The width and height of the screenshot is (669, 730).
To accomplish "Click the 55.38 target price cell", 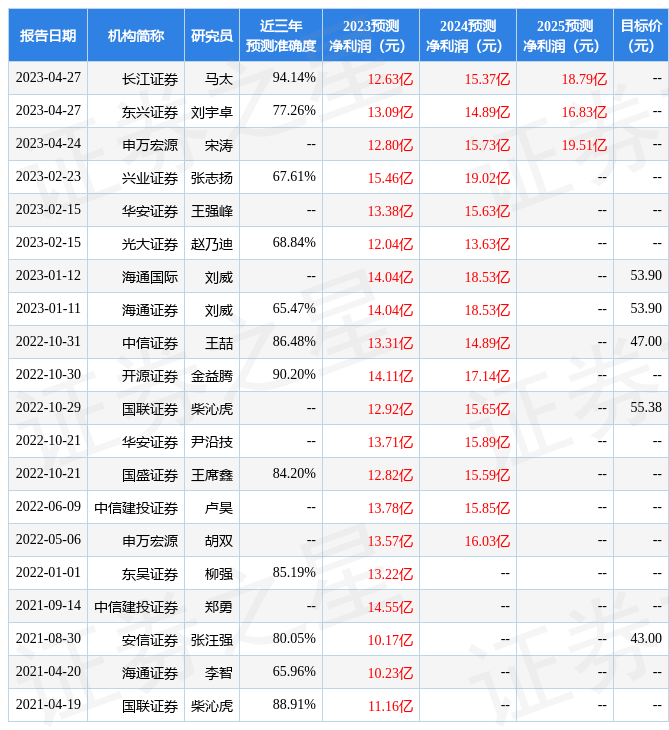I will (x=646, y=408).
